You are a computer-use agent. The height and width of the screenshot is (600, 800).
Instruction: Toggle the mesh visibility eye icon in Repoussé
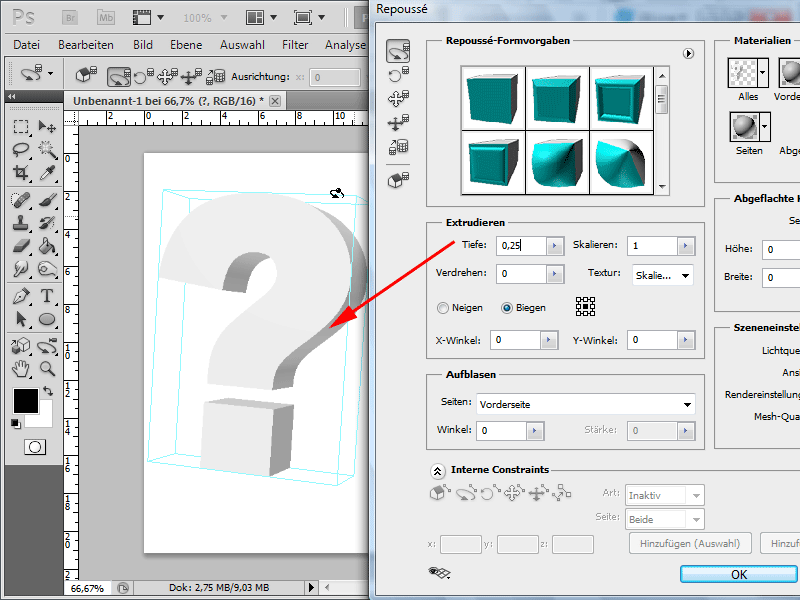point(439,572)
